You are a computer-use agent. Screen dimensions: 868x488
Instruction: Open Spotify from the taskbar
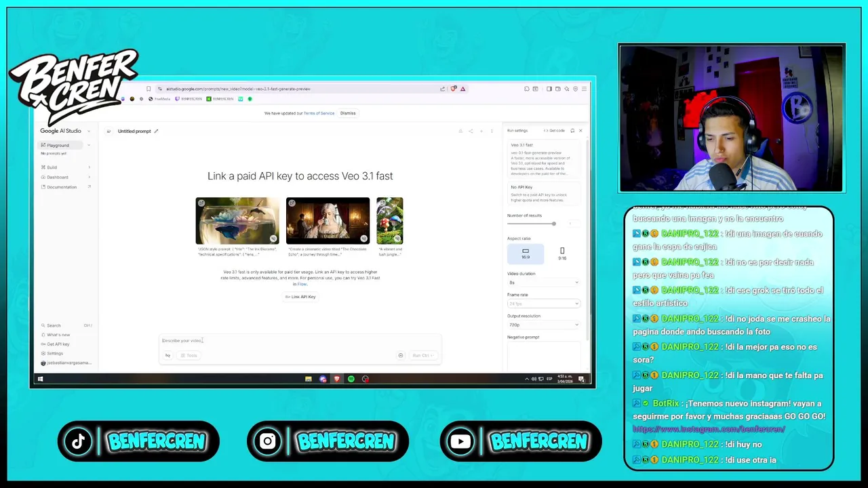(351, 379)
